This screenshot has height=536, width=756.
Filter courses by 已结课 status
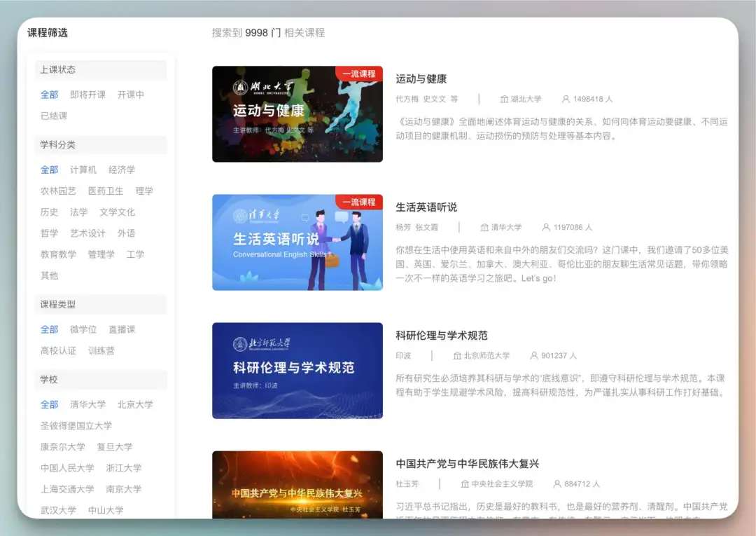click(54, 116)
